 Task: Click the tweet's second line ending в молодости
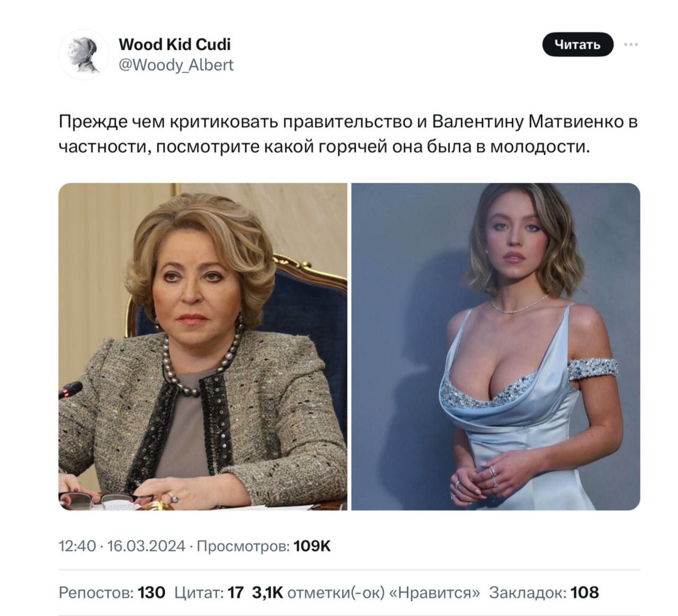click(324, 146)
